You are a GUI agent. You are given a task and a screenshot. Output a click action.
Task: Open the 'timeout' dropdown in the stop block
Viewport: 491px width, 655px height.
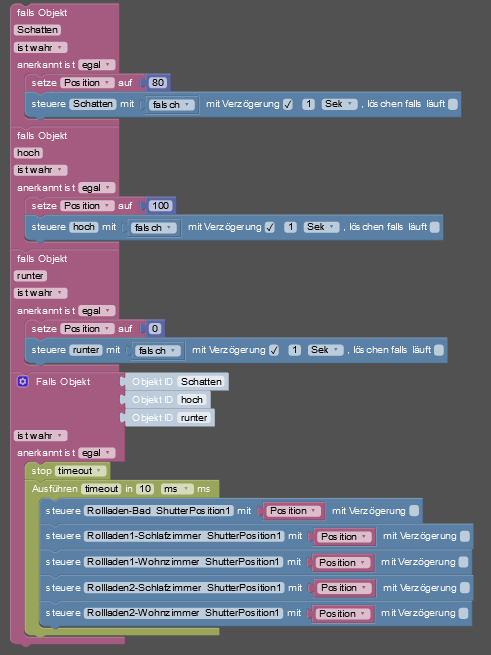[x=80, y=471]
